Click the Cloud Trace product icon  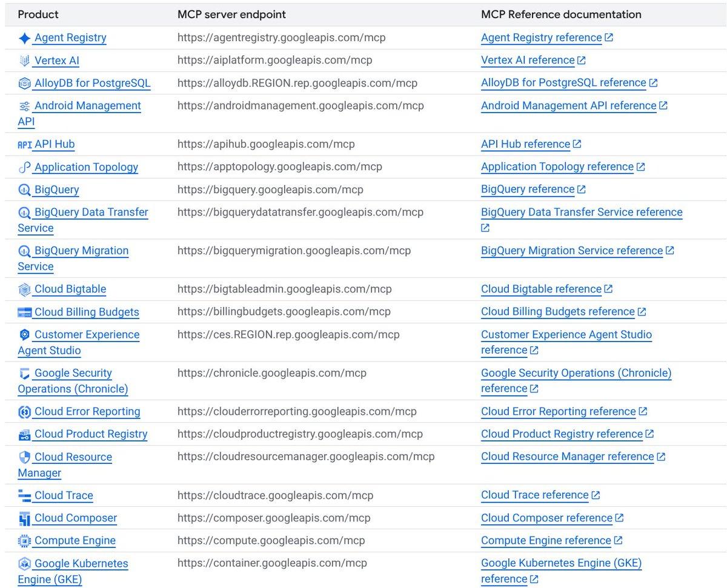click(x=24, y=496)
